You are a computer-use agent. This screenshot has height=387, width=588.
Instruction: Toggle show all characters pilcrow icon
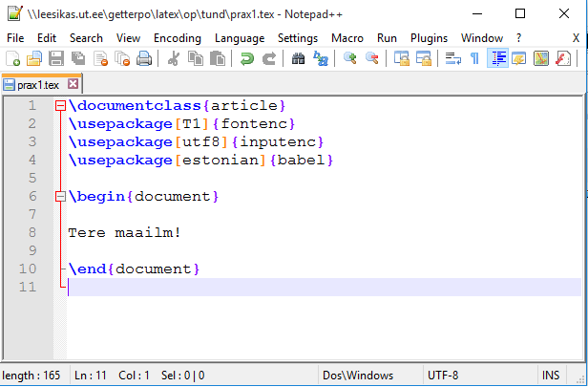pos(474,59)
